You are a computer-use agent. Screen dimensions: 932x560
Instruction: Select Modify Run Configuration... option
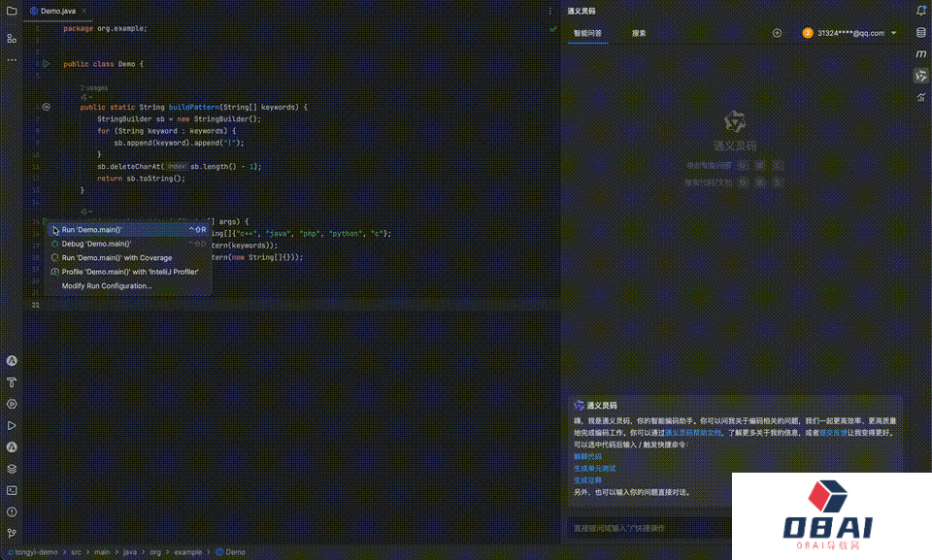pos(107,286)
